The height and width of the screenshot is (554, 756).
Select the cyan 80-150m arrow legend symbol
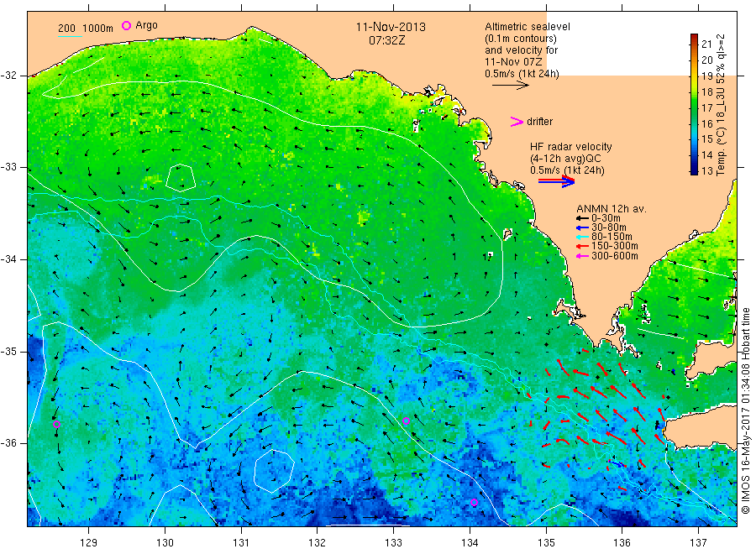pyautogui.click(x=582, y=237)
